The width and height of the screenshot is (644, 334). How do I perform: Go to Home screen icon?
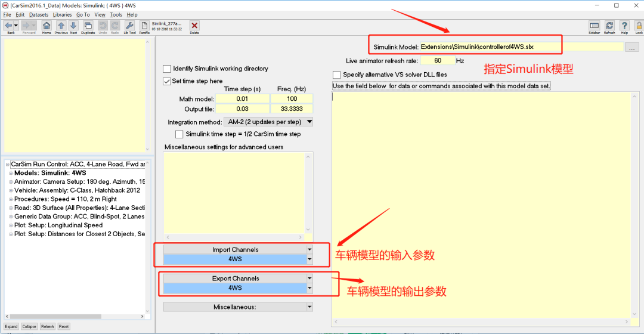[47, 26]
